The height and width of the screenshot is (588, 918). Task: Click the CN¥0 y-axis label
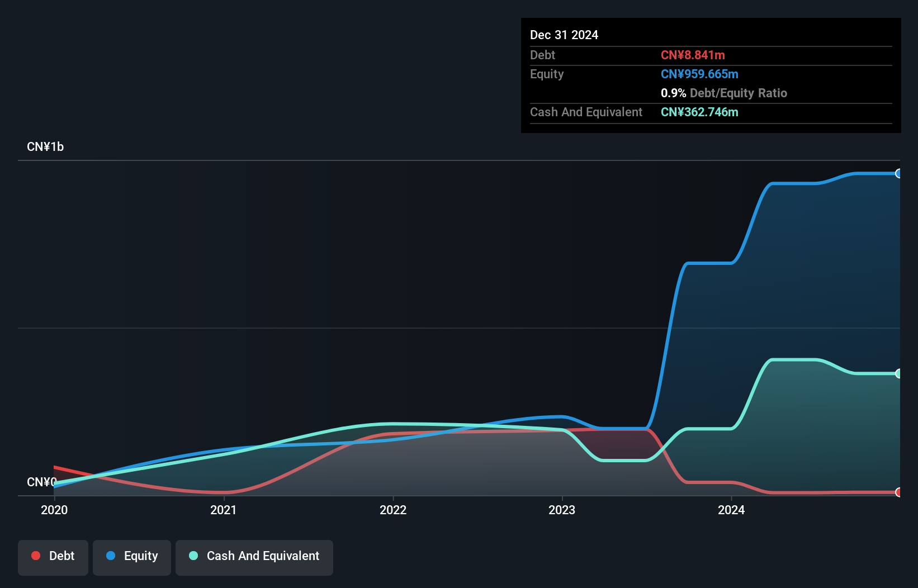click(41, 482)
